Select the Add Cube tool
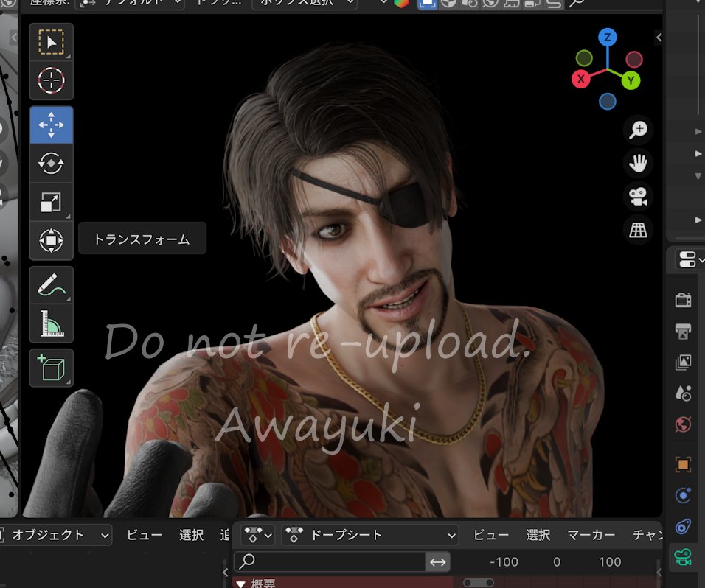This screenshot has width=705, height=588. 52,368
